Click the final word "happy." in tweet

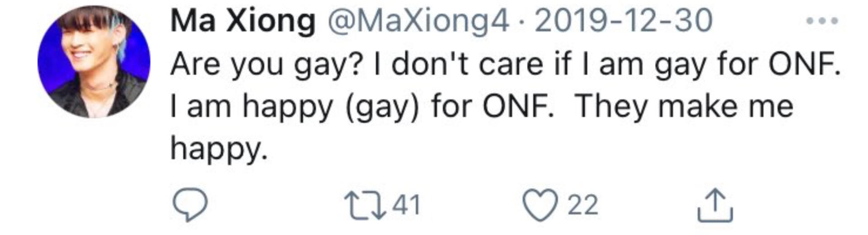pos(219,148)
